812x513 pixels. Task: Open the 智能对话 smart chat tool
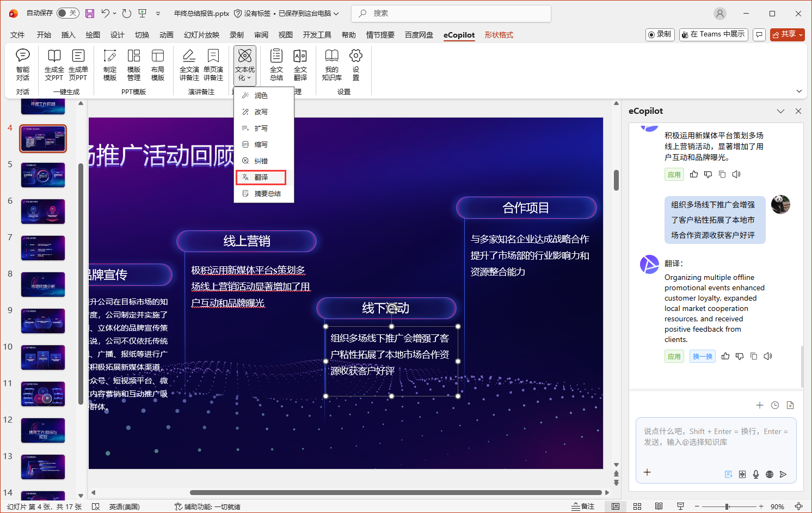coord(23,65)
